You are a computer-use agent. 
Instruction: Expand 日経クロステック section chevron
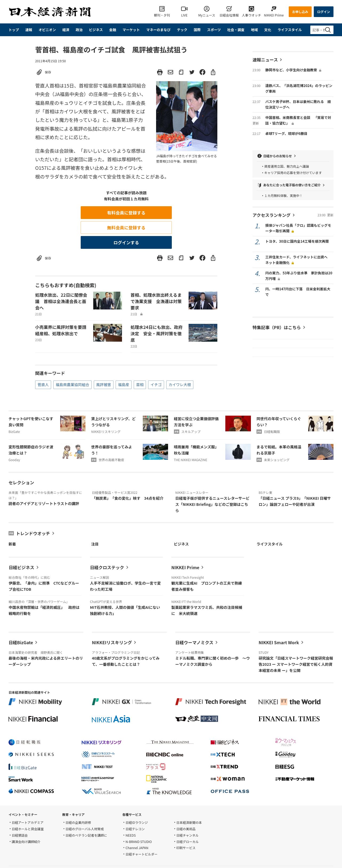[127, 567]
